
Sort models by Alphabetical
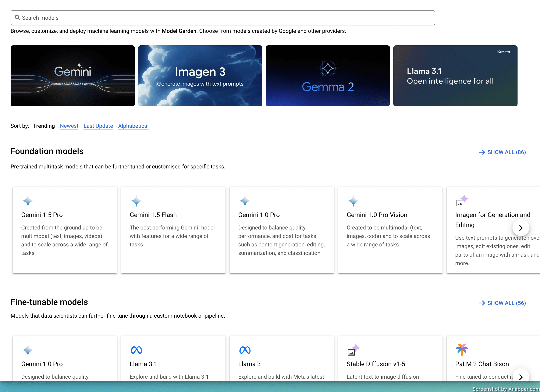133,126
